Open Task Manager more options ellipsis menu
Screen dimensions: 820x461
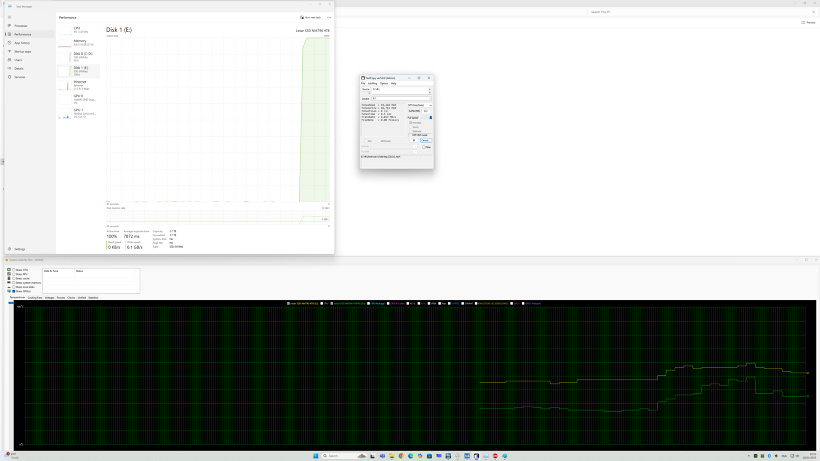[328, 17]
